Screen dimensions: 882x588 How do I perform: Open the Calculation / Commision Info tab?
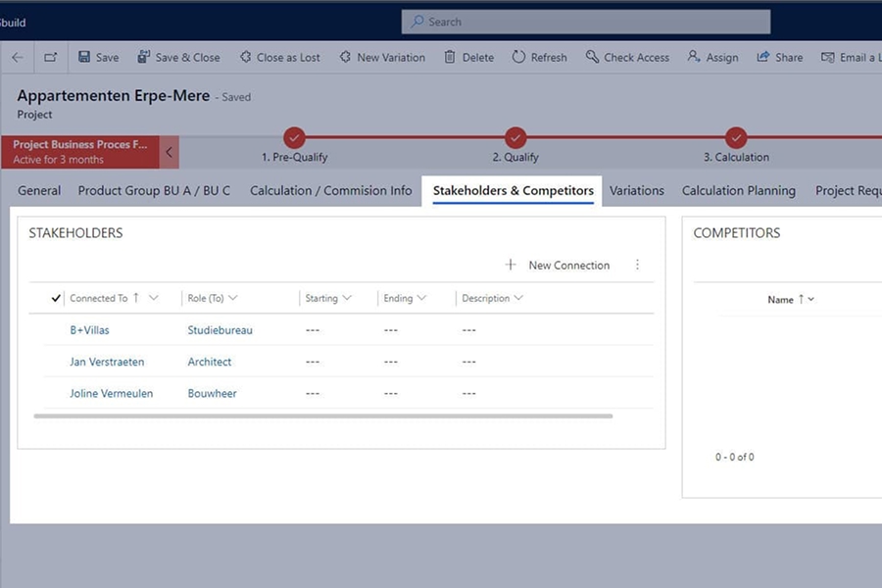click(330, 191)
